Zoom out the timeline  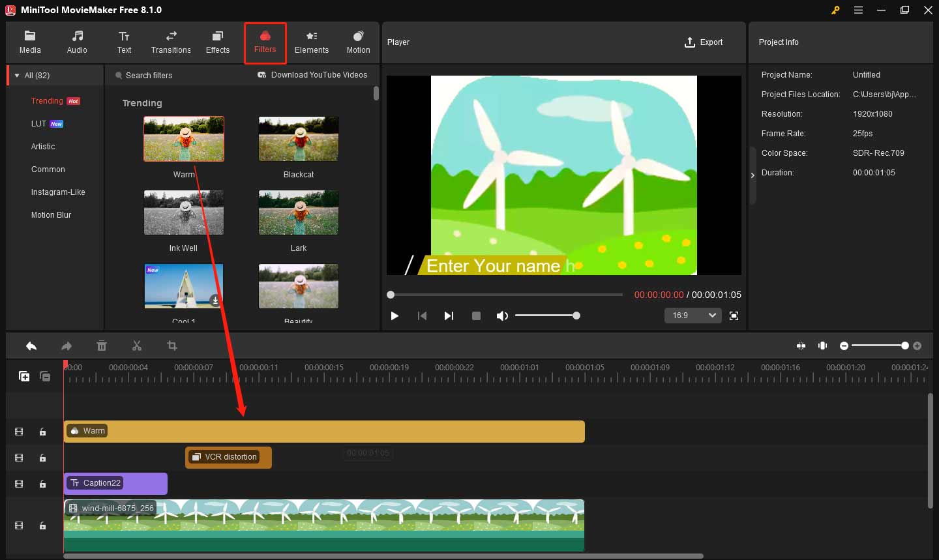(x=844, y=346)
